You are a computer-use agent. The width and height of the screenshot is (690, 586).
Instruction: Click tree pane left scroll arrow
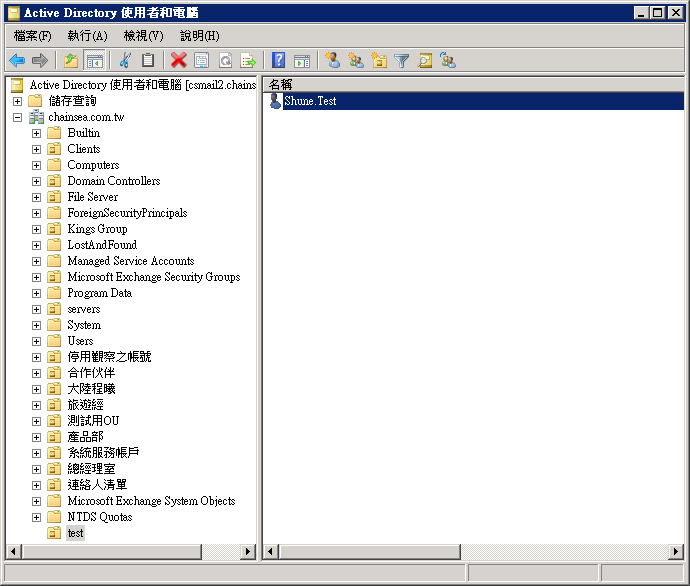pyautogui.click(x=14, y=551)
